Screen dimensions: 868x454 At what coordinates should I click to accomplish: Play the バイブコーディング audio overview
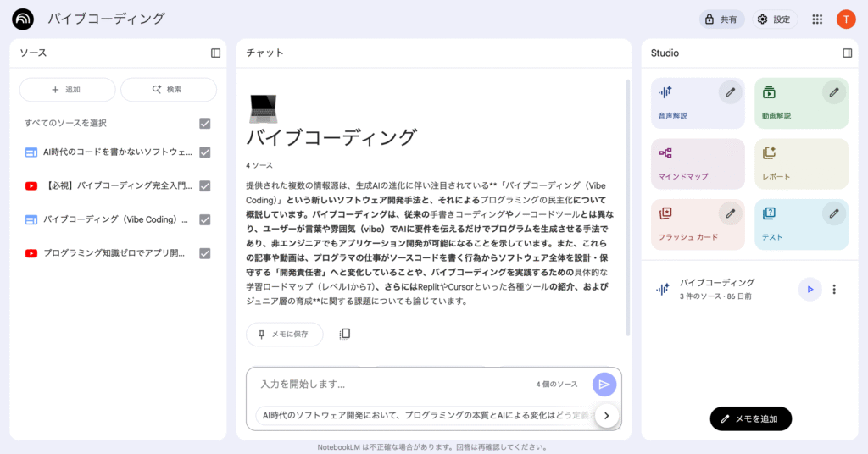coord(810,289)
